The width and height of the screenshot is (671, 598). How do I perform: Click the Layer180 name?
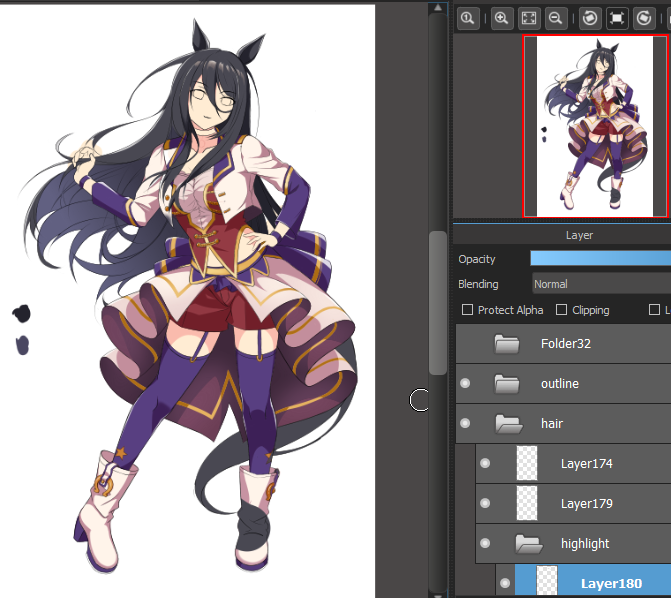click(x=612, y=583)
